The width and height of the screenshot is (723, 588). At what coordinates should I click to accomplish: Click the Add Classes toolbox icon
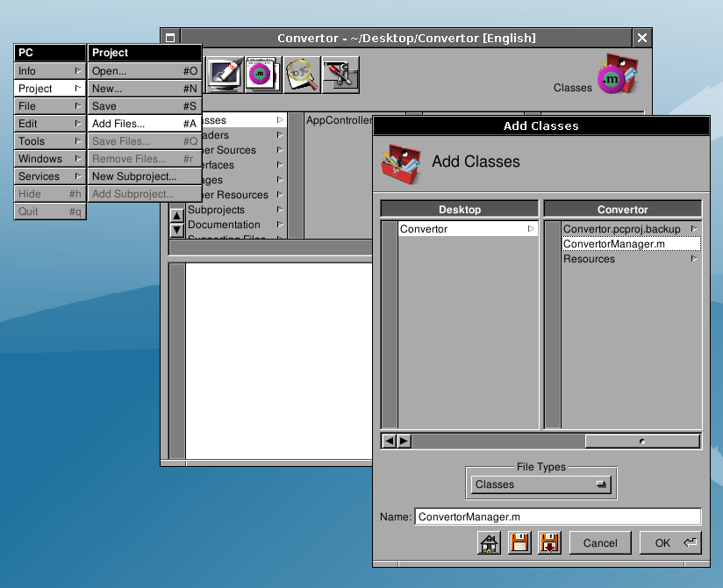400,161
